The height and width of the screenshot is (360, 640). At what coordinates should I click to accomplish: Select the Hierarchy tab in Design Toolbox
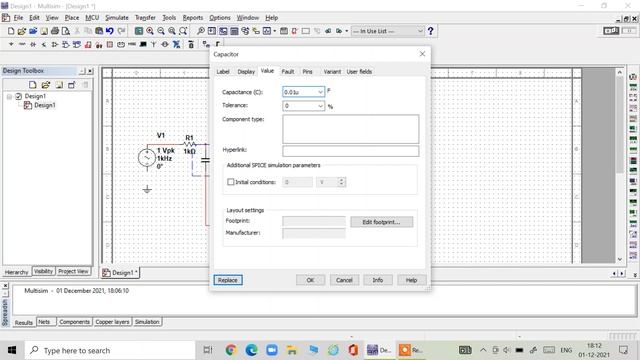pos(16,272)
